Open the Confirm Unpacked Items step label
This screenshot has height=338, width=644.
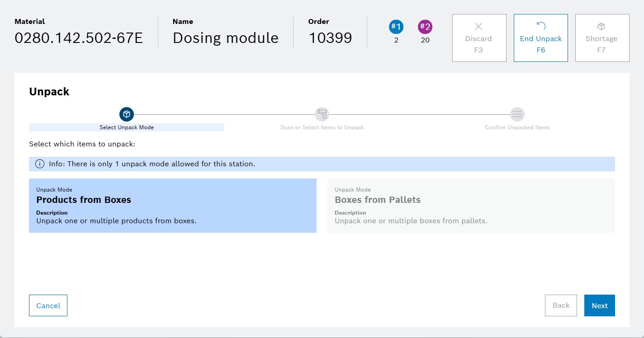pyautogui.click(x=517, y=127)
